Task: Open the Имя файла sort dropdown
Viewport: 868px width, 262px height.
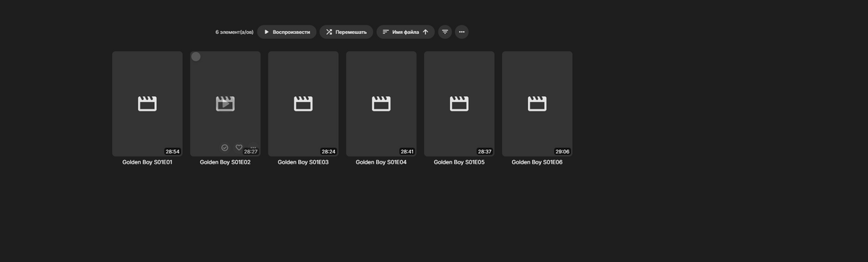Action: click(x=405, y=32)
